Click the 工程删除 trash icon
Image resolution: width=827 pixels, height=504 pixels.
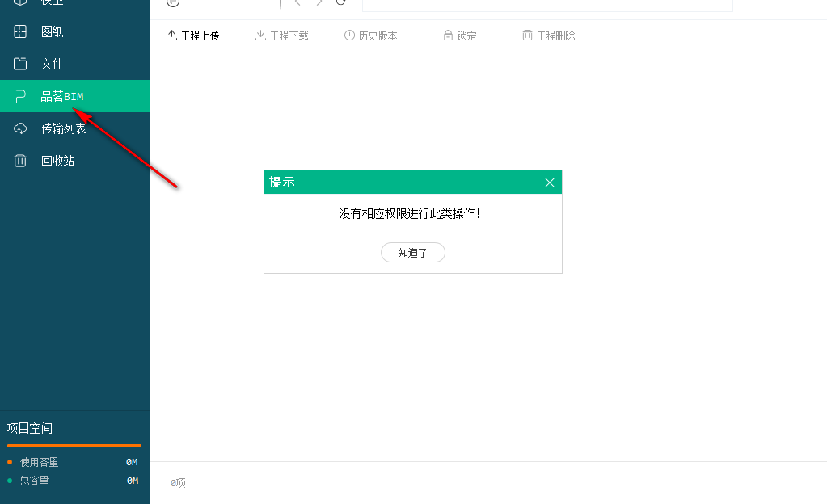pyautogui.click(x=526, y=36)
